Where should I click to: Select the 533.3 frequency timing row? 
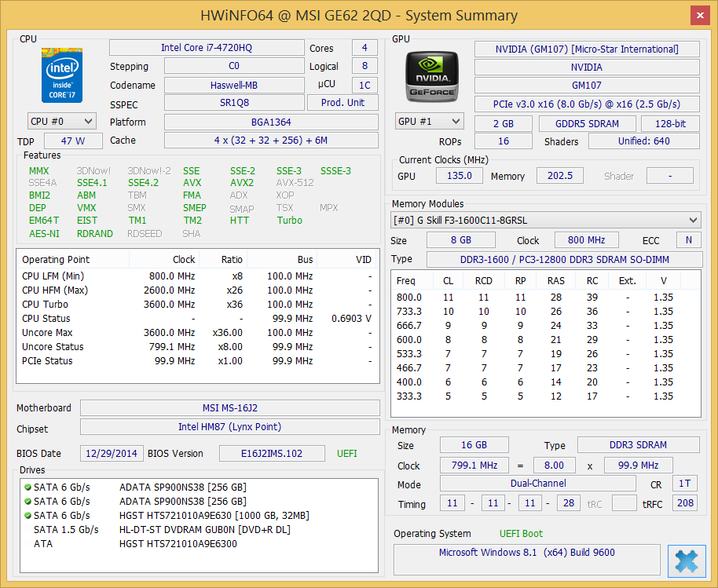(545, 354)
